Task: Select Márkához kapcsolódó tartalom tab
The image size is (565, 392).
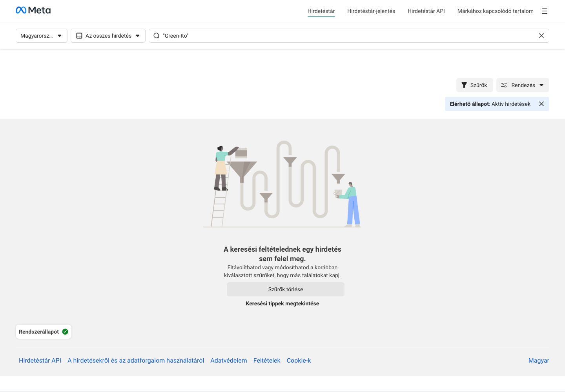Action: (x=496, y=11)
